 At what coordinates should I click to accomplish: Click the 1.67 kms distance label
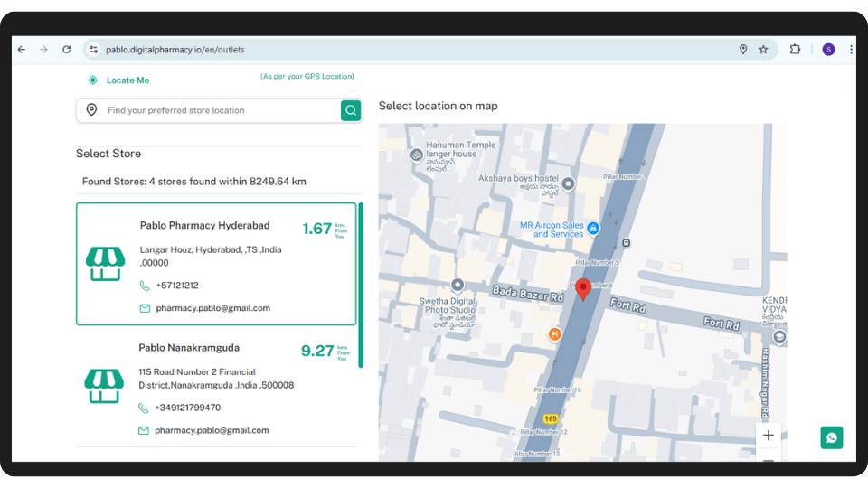[x=325, y=229]
